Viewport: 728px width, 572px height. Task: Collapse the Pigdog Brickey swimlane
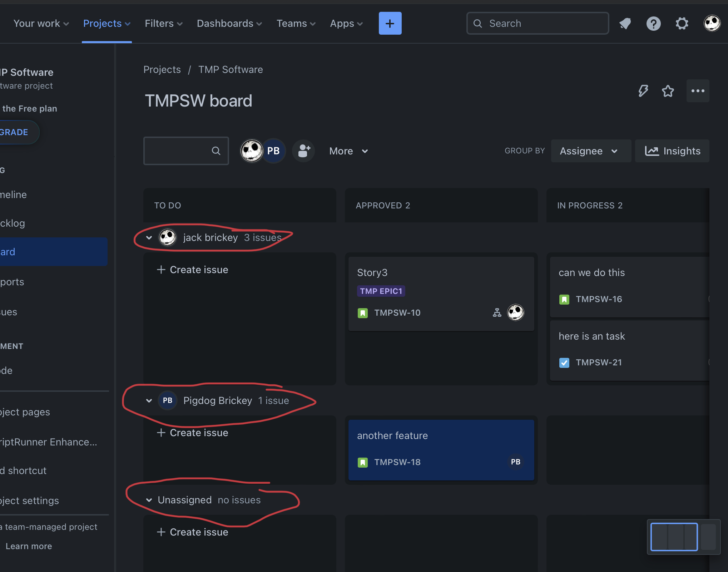149,401
